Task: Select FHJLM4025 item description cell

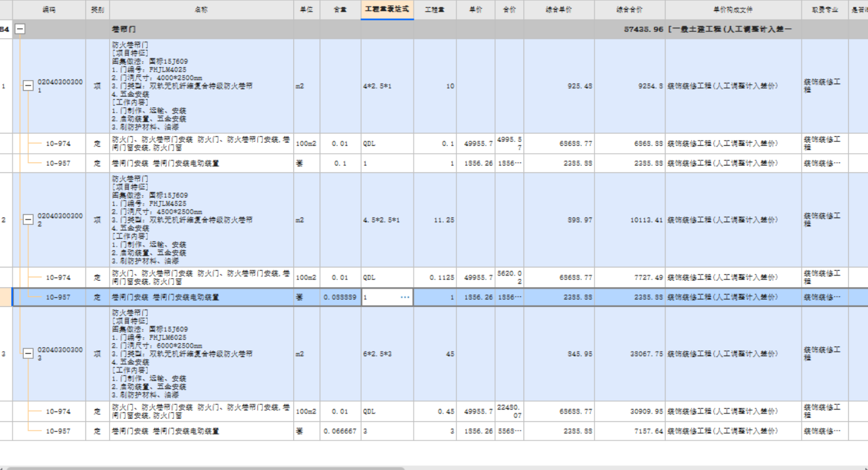Action: (201, 86)
